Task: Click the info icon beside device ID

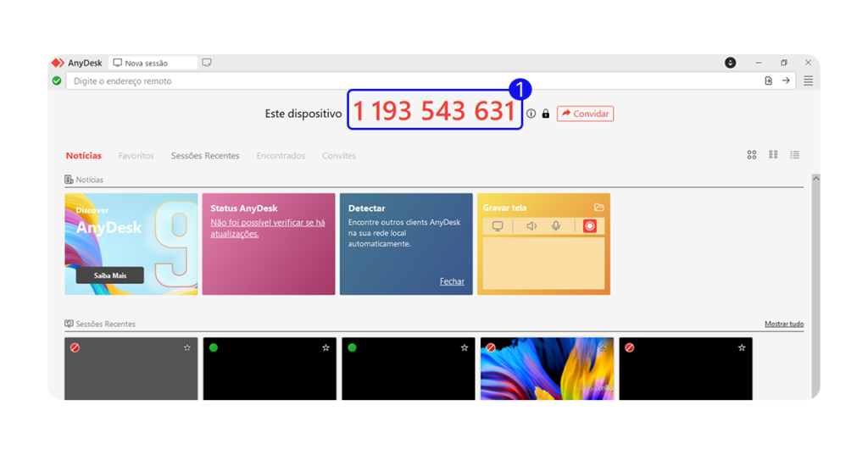Action: pos(531,114)
